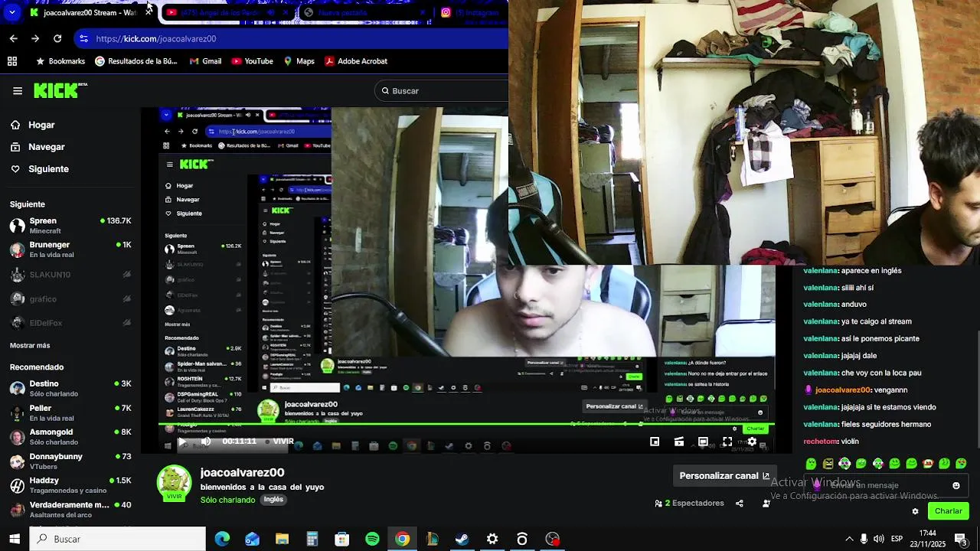980x551 pixels.
Task: Switch to the Instagram browser tab
Action: click(475, 12)
